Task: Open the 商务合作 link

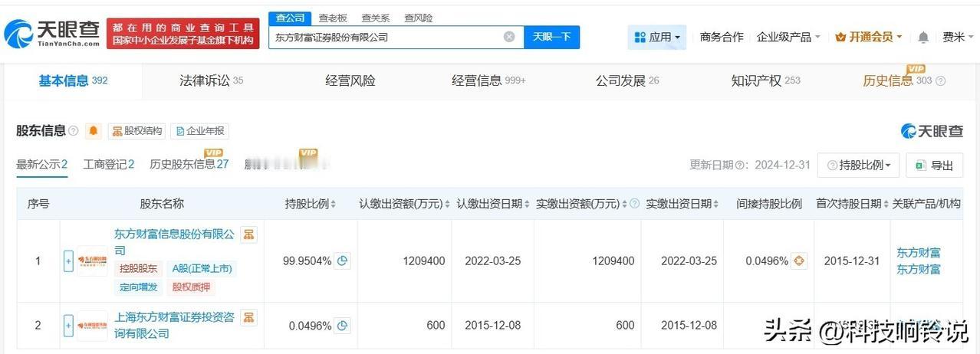Action: click(x=722, y=37)
